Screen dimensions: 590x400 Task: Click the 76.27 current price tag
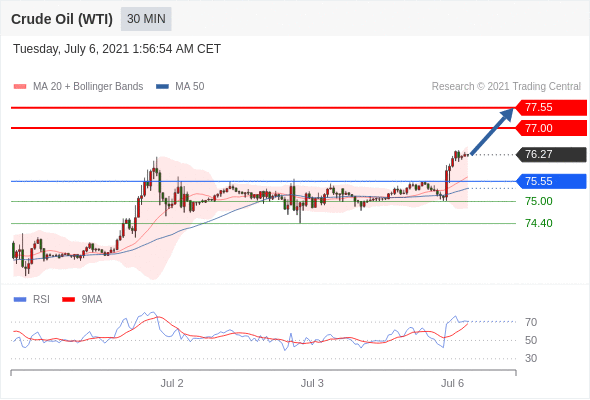click(x=550, y=154)
